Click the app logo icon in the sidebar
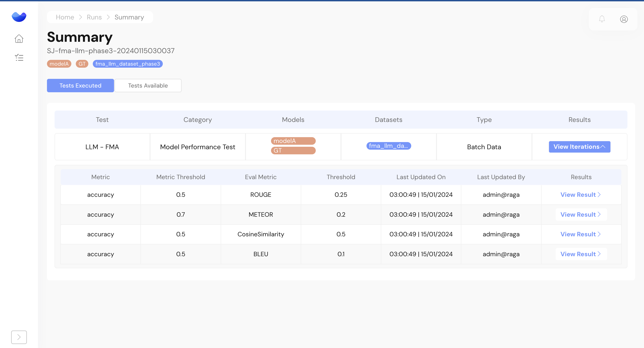The image size is (644, 348). click(x=19, y=17)
